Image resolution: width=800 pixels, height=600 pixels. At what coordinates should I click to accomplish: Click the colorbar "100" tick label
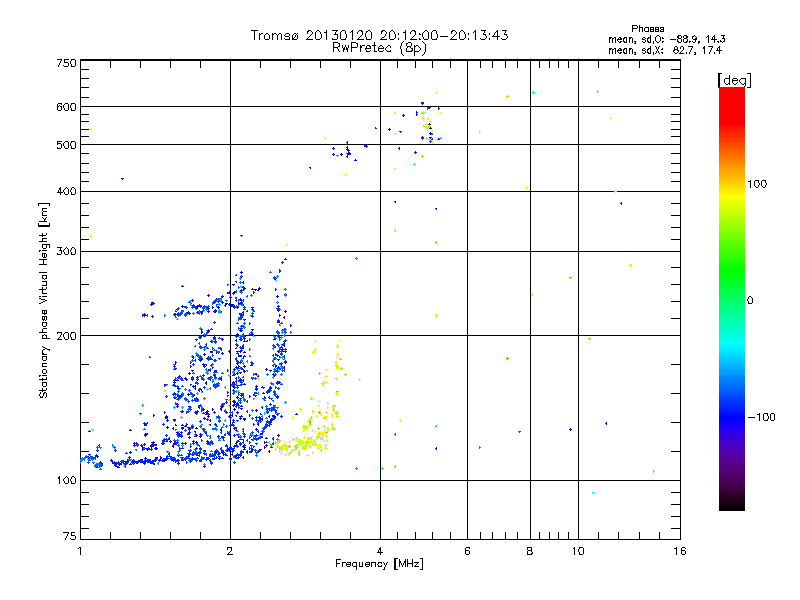(x=757, y=184)
